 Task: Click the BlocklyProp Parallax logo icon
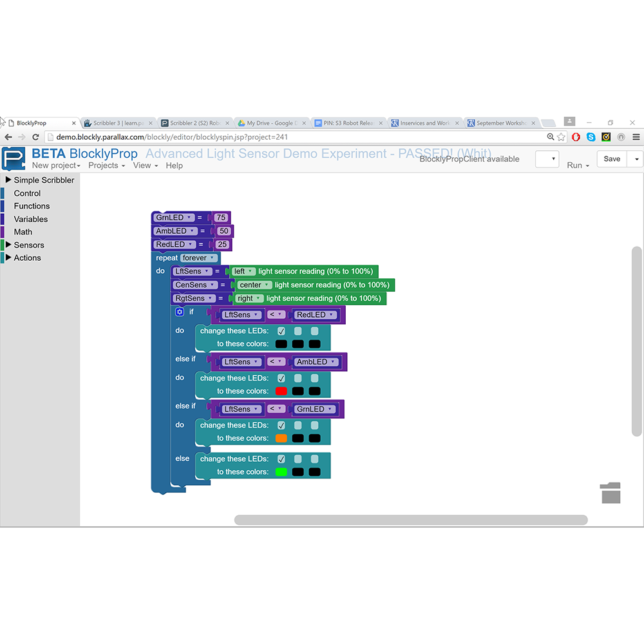click(14, 158)
